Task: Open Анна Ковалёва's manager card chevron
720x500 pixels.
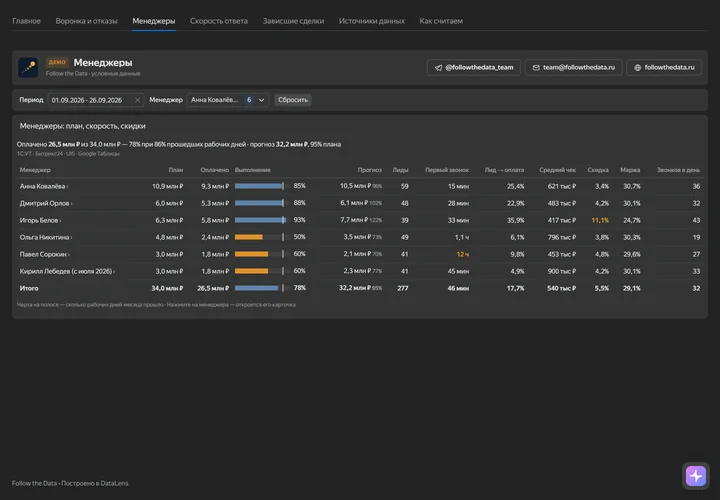Action: tap(68, 187)
